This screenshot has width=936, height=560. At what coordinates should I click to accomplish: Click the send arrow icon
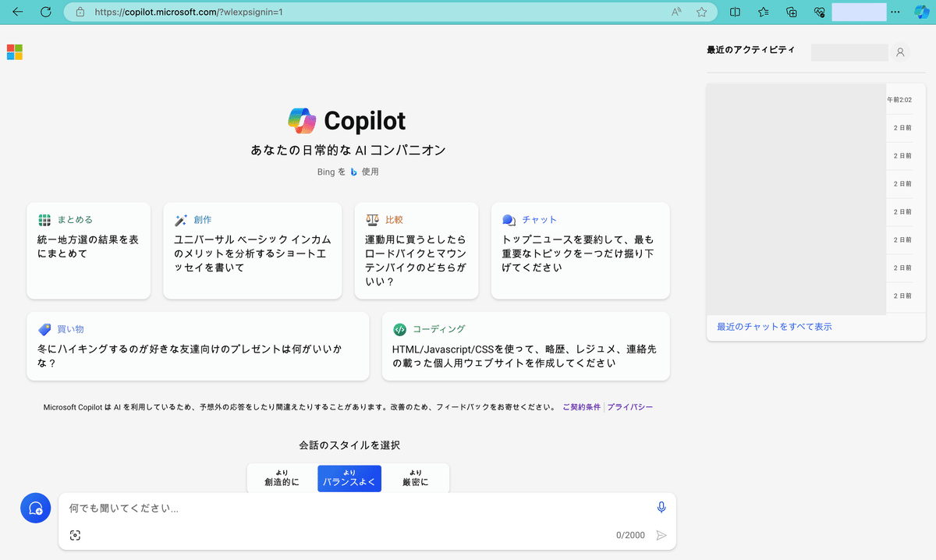pos(661,535)
